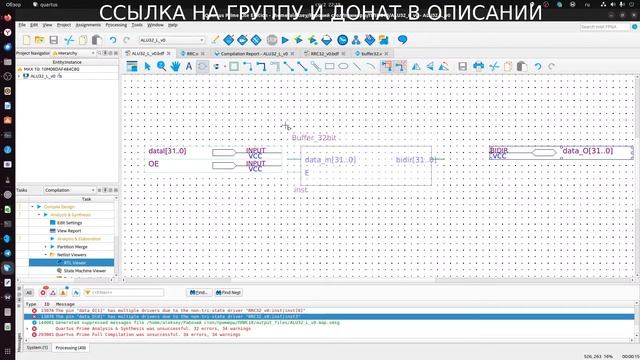This screenshot has width=640, height=360.
Task: Select the Line drawing tool
Action: tap(357, 67)
